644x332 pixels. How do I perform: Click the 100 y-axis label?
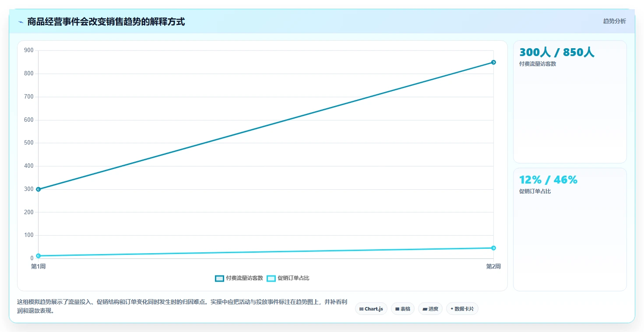(29, 235)
